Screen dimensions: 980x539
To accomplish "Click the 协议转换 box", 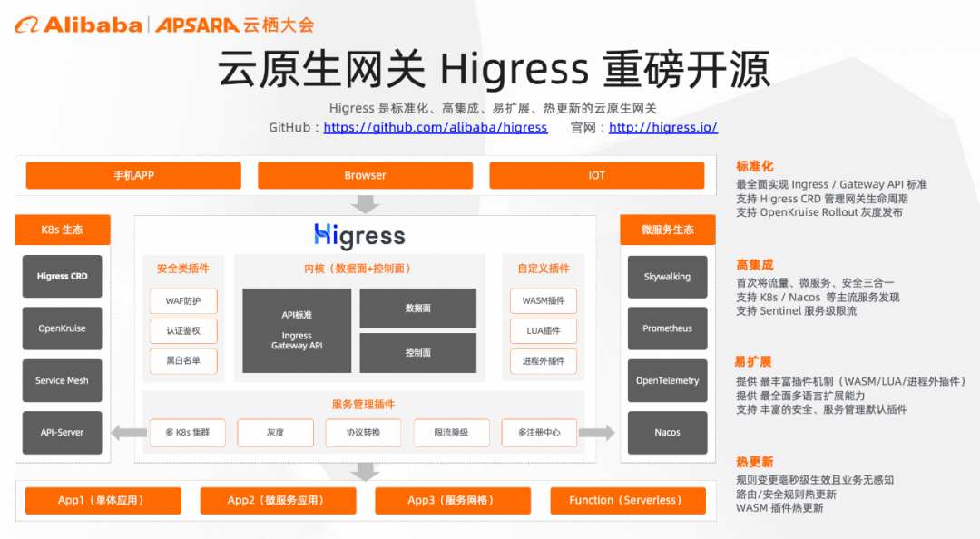I will (x=363, y=433).
